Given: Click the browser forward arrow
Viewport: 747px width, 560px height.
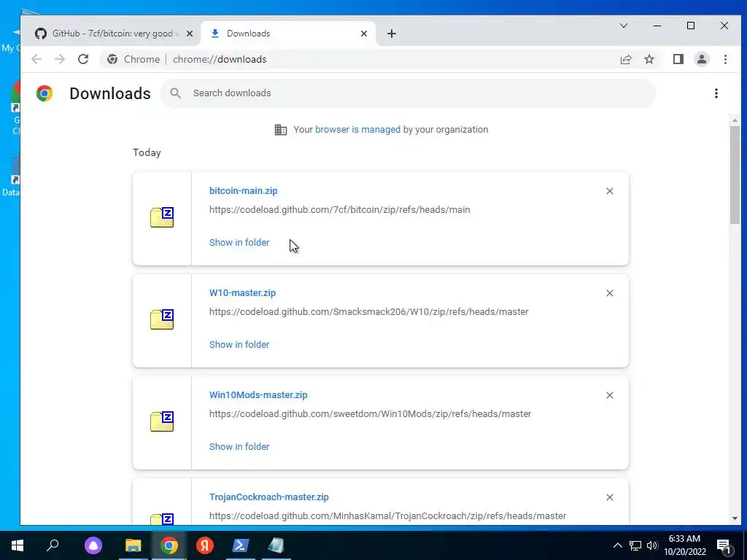Looking at the screenshot, I should coord(60,59).
